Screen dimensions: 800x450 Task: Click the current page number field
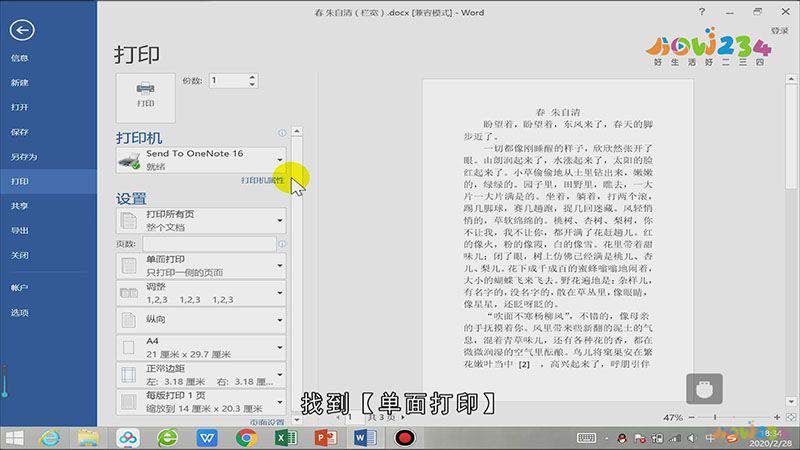(352, 417)
